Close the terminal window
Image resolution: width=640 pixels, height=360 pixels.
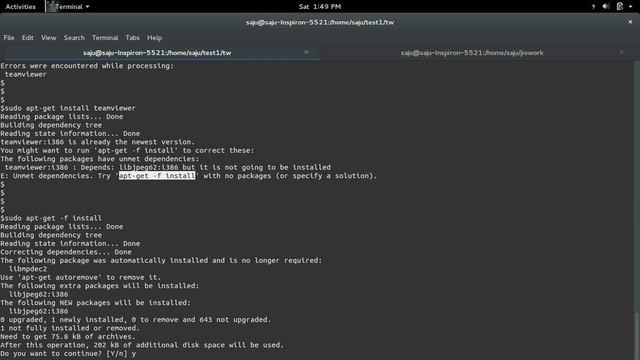[630, 22]
